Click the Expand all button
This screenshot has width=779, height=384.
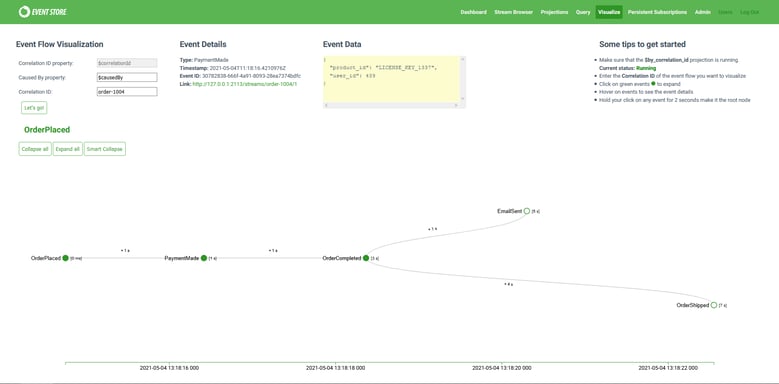point(68,149)
